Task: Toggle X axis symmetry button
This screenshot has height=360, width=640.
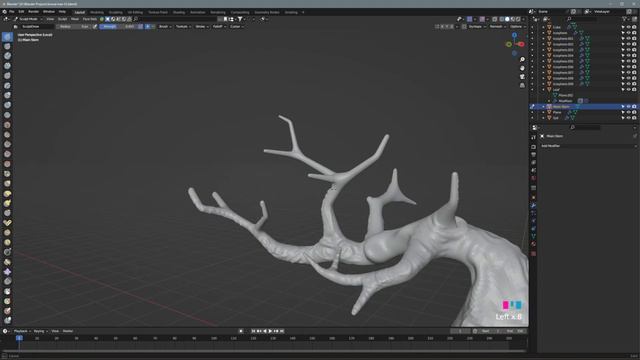Action: tap(442, 27)
